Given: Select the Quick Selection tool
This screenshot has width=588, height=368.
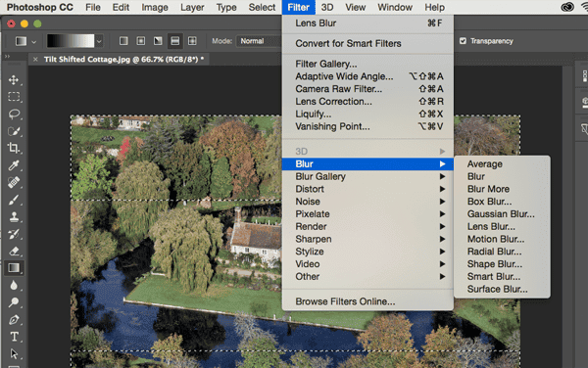Looking at the screenshot, I should (x=14, y=131).
